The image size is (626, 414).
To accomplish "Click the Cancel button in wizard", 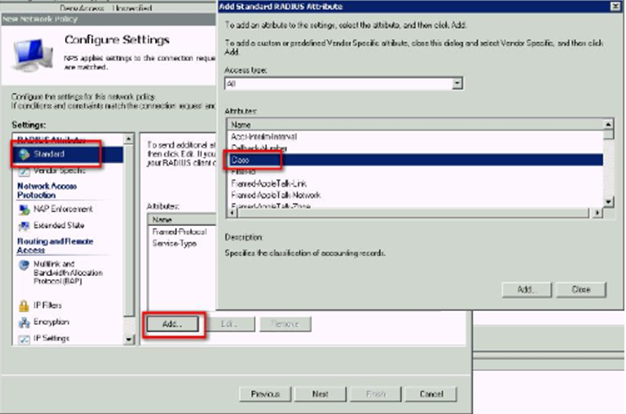I will (x=431, y=394).
